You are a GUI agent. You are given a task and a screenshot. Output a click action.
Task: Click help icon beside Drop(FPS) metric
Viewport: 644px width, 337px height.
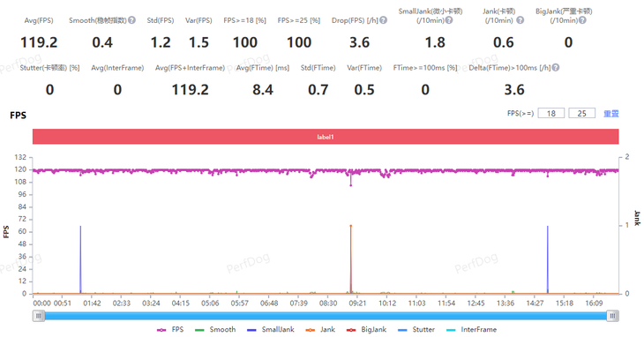coord(383,20)
